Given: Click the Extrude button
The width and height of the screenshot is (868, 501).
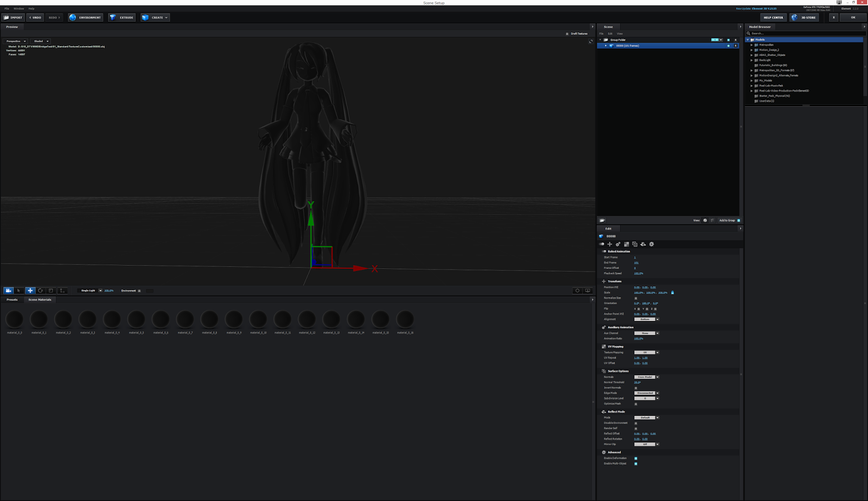Looking at the screenshot, I should click(122, 17).
